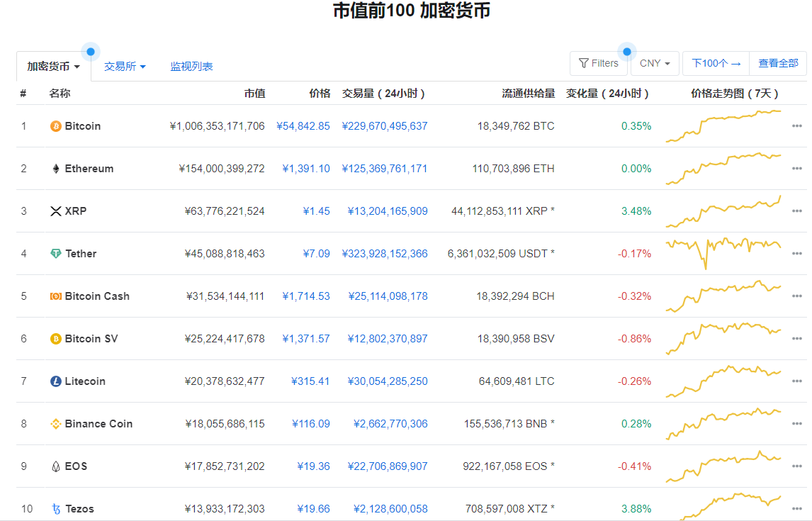Click the EOS logo icon
The height and width of the screenshot is (521, 812).
(55, 466)
